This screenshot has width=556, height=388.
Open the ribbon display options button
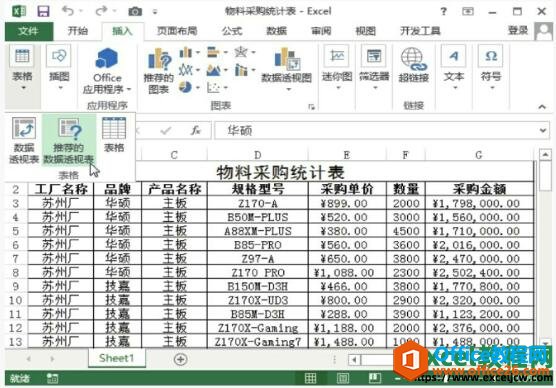(x=468, y=11)
